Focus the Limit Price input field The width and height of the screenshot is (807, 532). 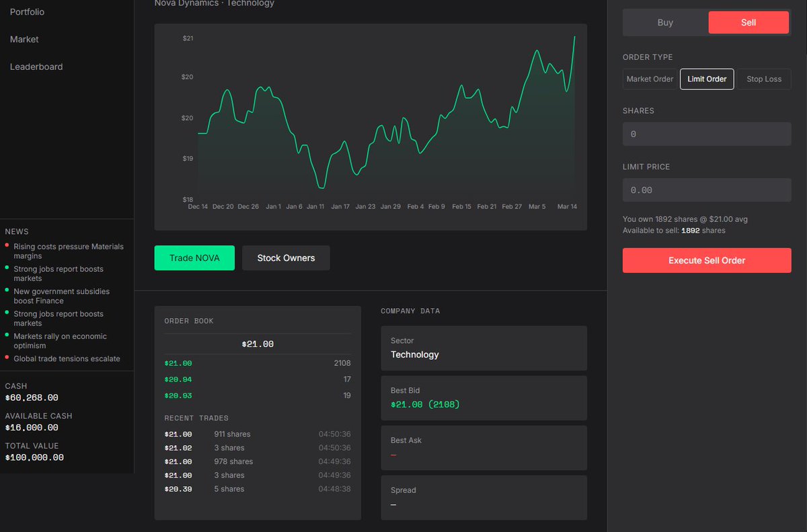pyautogui.click(x=707, y=190)
